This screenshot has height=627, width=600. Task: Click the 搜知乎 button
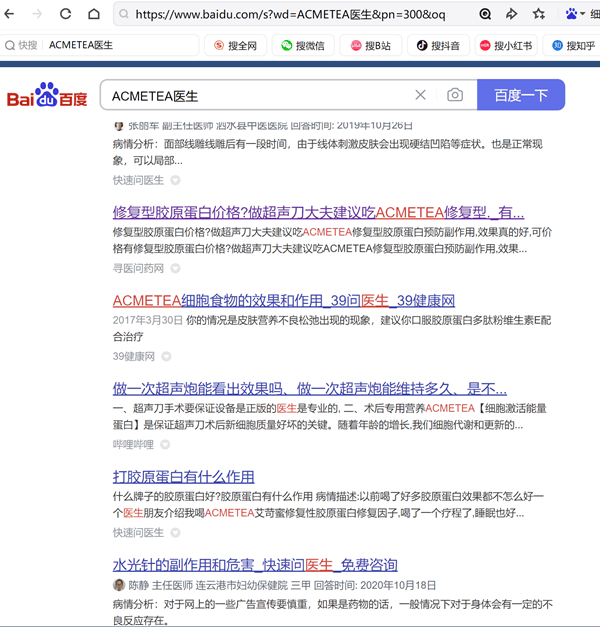point(573,46)
